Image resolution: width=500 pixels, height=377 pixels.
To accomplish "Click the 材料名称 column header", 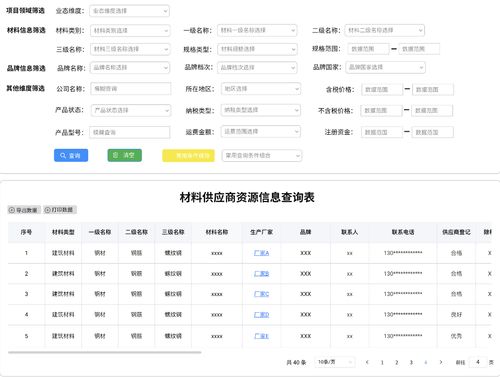I will pyautogui.click(x=217, y=232).
